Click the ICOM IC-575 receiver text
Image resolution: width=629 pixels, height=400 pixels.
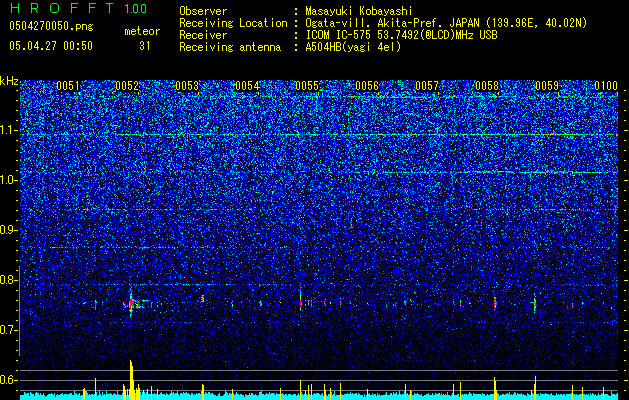pos(401,35)
